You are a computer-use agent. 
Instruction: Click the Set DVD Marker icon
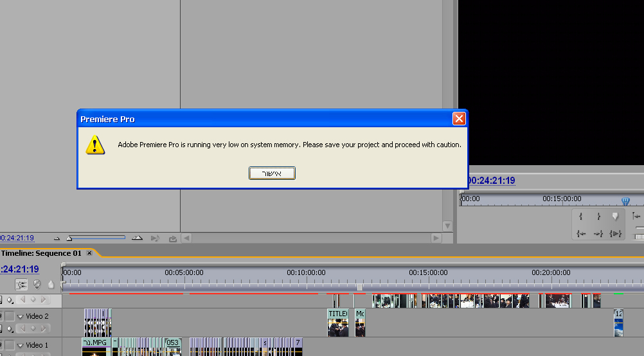[x=37, y=284]
